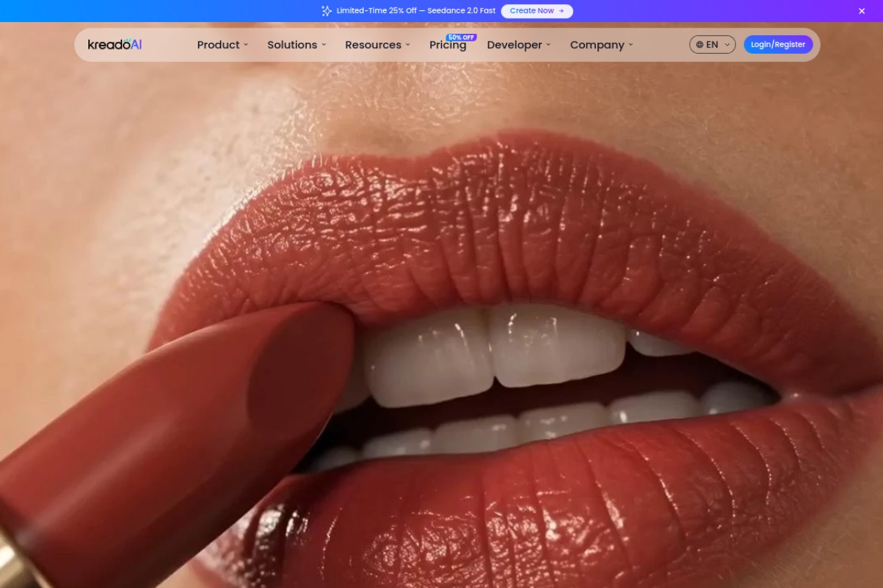Expand the Company dropdown arrow

[631, 45]
